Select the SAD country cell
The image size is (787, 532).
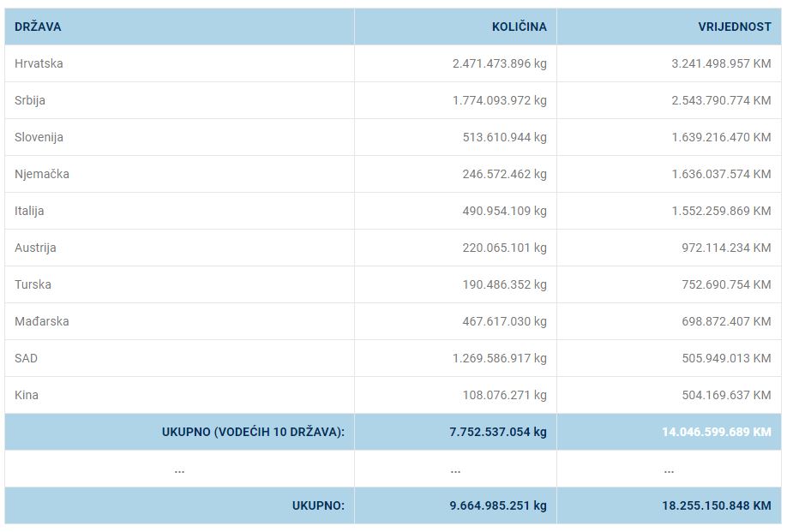point(26,358)
